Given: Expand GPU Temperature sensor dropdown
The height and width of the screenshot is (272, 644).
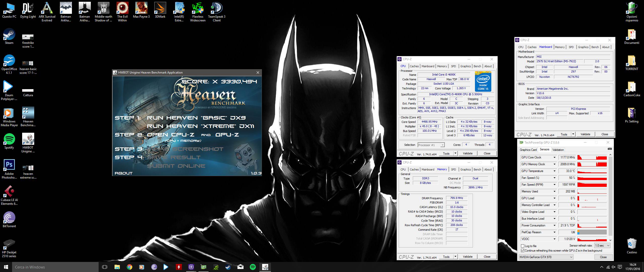Looking at the screenshot, I should click(x=554, y=171).
